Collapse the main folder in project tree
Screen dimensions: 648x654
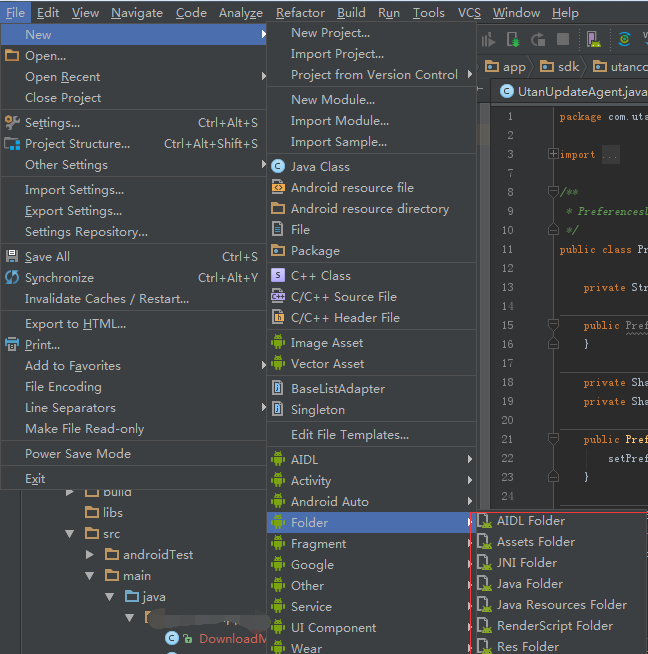pyautogui.click(x=90, y=576)
